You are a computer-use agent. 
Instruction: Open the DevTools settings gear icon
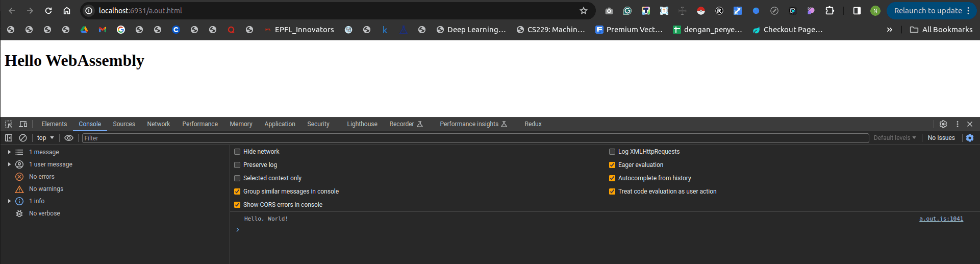[943, 124]
